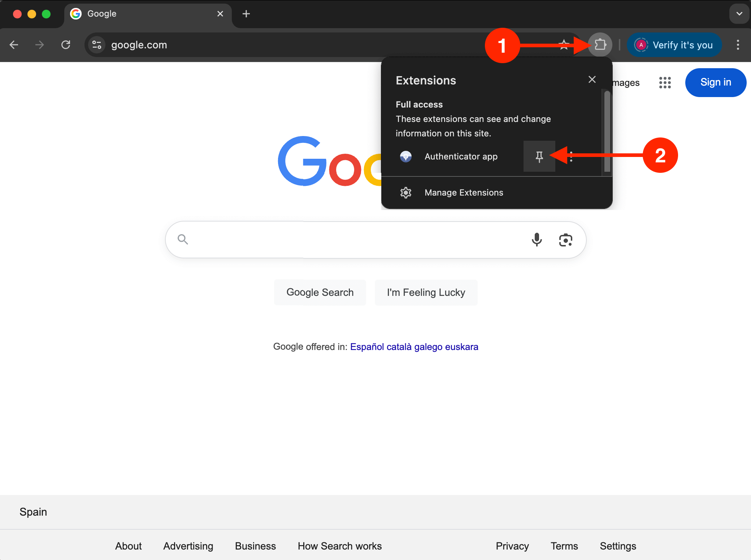
Task: Click the reload page icon
Action: pos(66,45)
